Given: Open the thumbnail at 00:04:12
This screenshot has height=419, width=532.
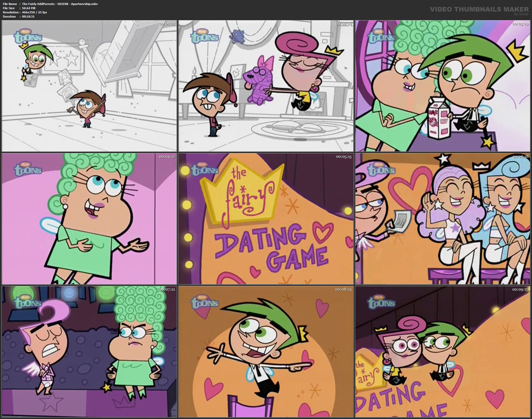Looking at the screenshot, I should (89, 219).
